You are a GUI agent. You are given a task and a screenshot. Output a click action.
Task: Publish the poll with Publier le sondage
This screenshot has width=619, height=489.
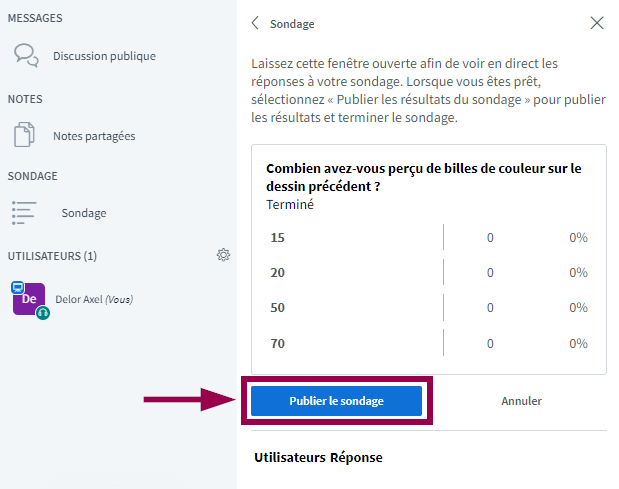click(336, 401)
